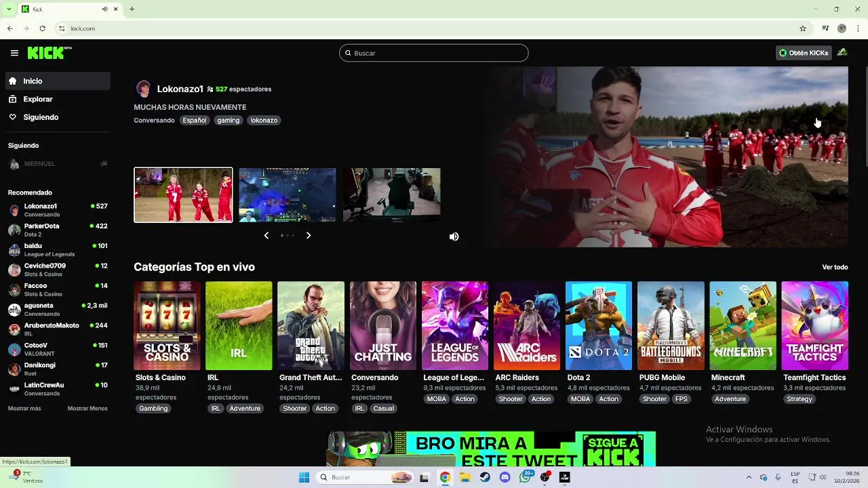This screenshot has width=868, height=488.
Task: Open recommended channel AruberutoMakoto
Action: [x=58, y=329]
